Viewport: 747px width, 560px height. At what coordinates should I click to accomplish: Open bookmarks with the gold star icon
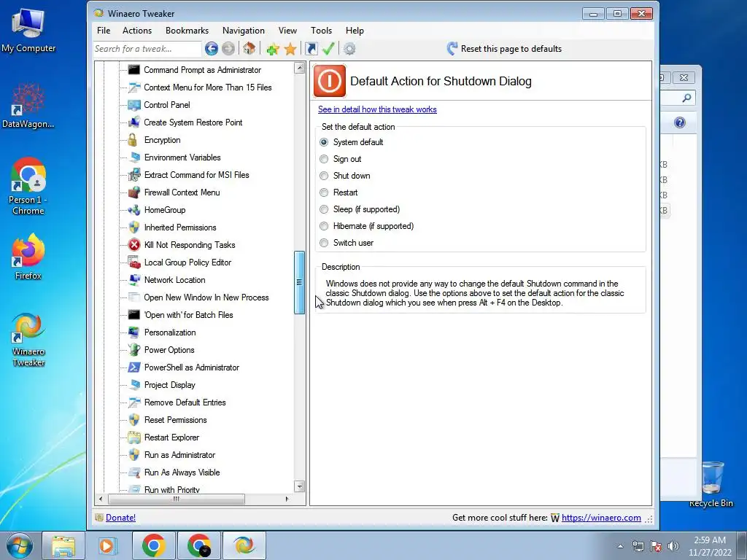coord(290,49)
